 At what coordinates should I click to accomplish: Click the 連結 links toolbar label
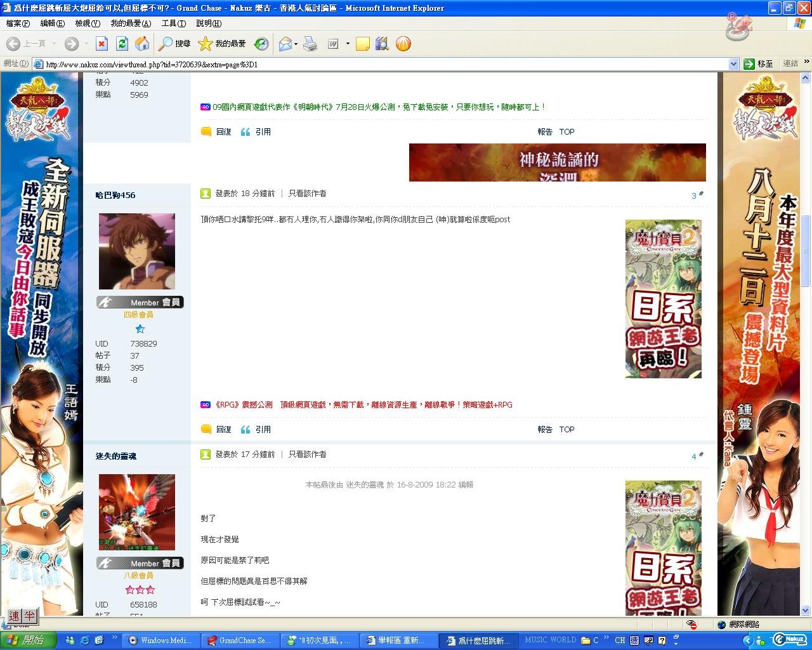(x=790, y=63)
